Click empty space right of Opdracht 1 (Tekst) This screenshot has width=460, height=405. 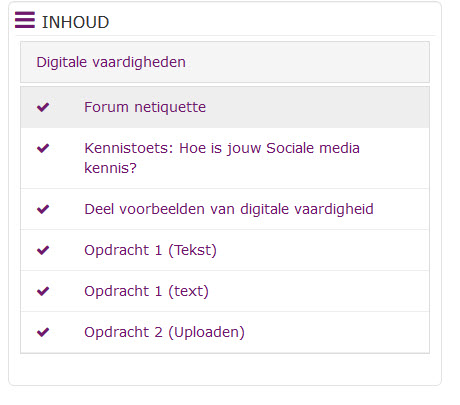(323, 250)
